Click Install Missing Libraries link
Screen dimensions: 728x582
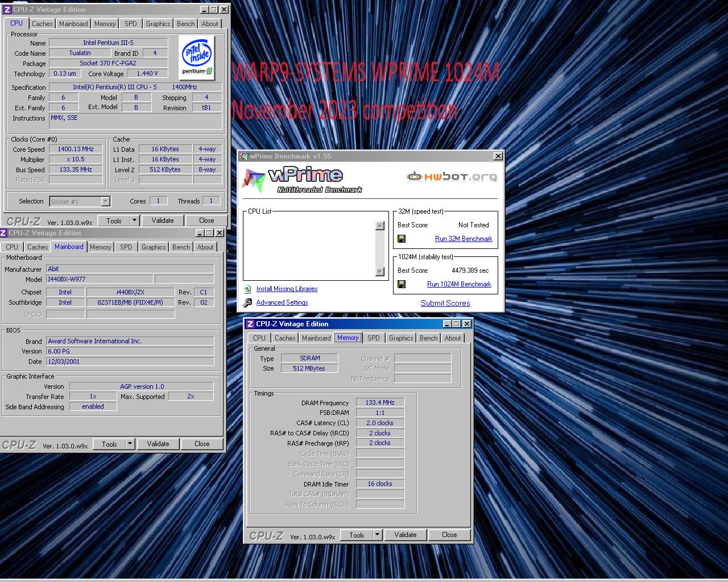[287, 289]
